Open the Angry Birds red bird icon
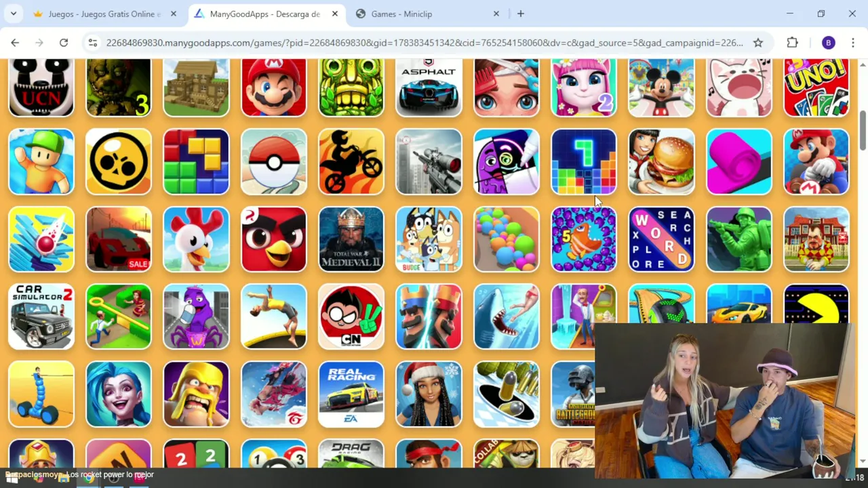Image resolution: width=868 pixels, height=488 pixels. (274, 239)
